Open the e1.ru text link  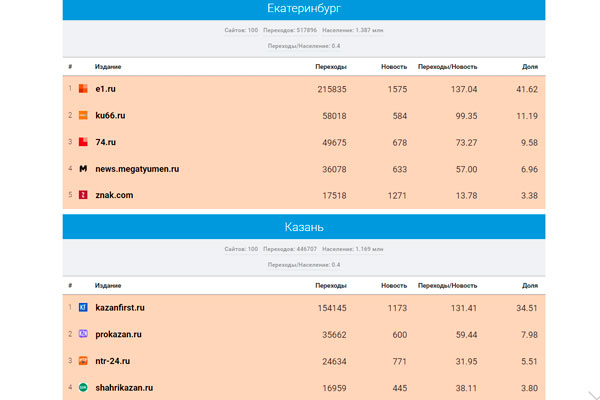[106, 89]
